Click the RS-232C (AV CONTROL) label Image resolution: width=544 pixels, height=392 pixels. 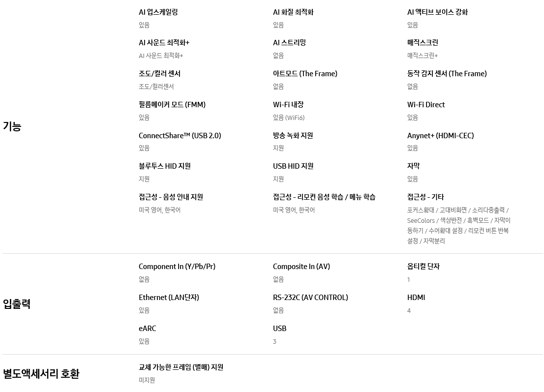[310, 298]
